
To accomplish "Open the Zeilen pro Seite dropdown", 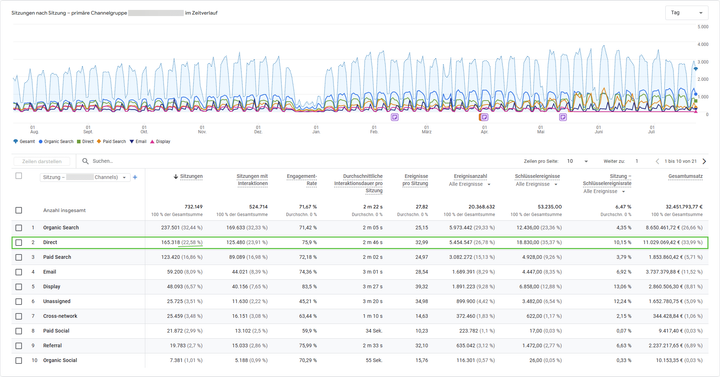I will click(x=577, y=161).
